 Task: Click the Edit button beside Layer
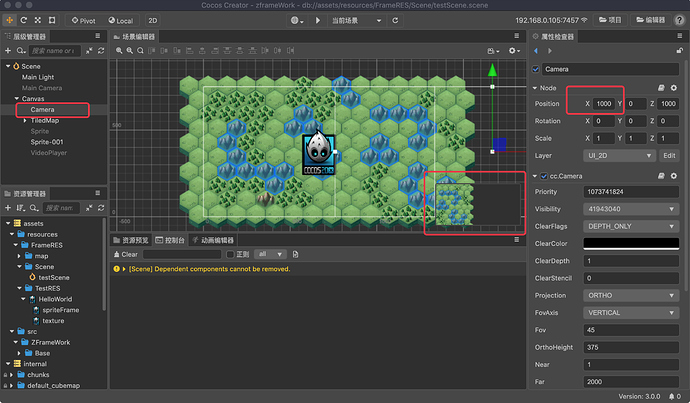[669, 155]
